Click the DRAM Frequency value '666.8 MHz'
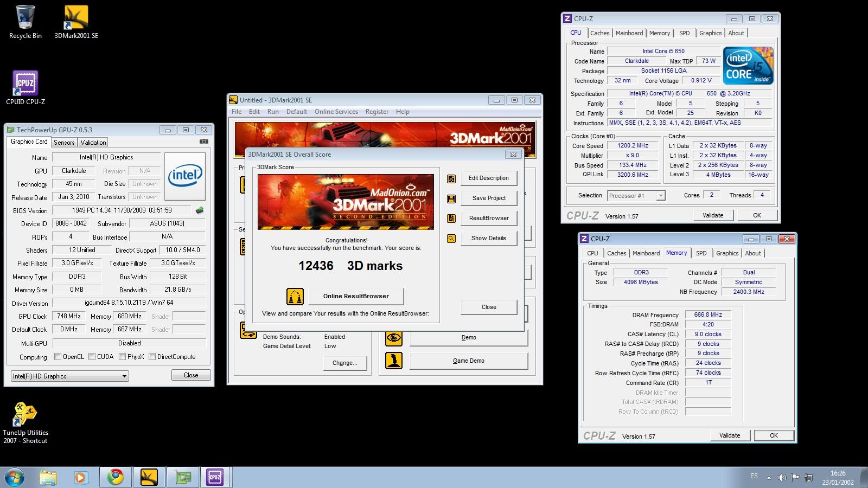868x488 pixels. pos(708,315)
